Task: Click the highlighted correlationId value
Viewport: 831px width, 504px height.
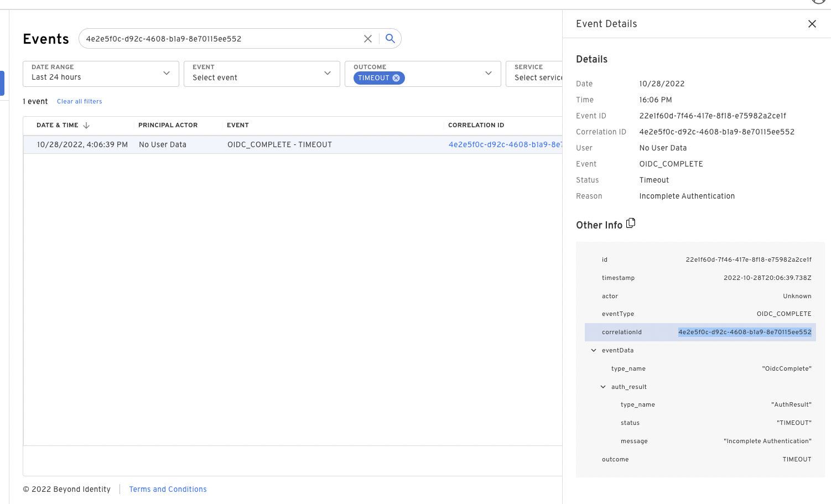Action: pyautogui.click(x=744, y=332)
